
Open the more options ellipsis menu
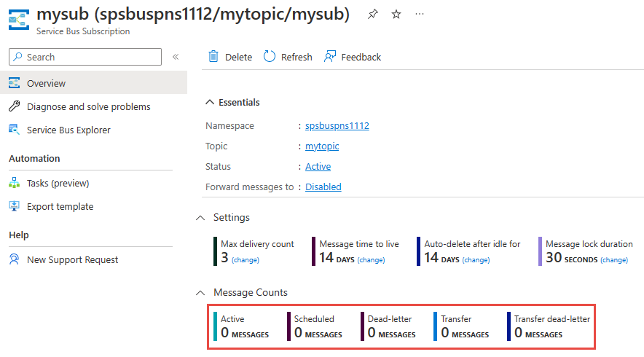pos(419,15)
